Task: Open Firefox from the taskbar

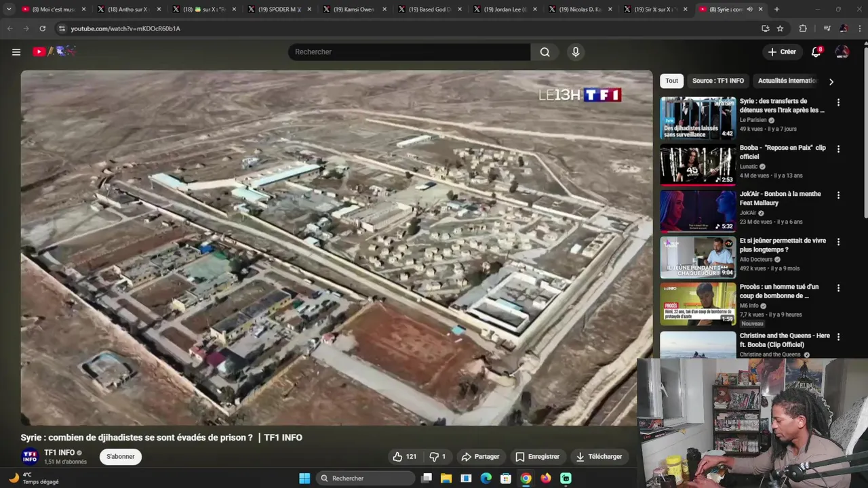Action: coord(546,479)
